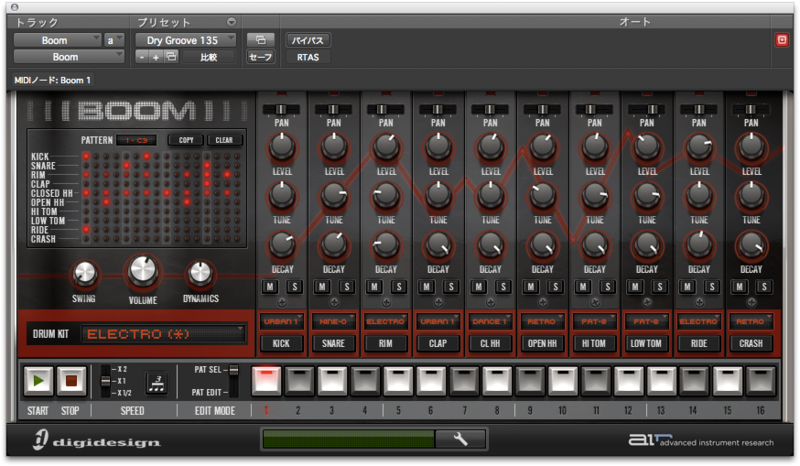Click the SNARE channel output icon below mute
This screenshot has width=800, height=466.
[x=334, y=303]
